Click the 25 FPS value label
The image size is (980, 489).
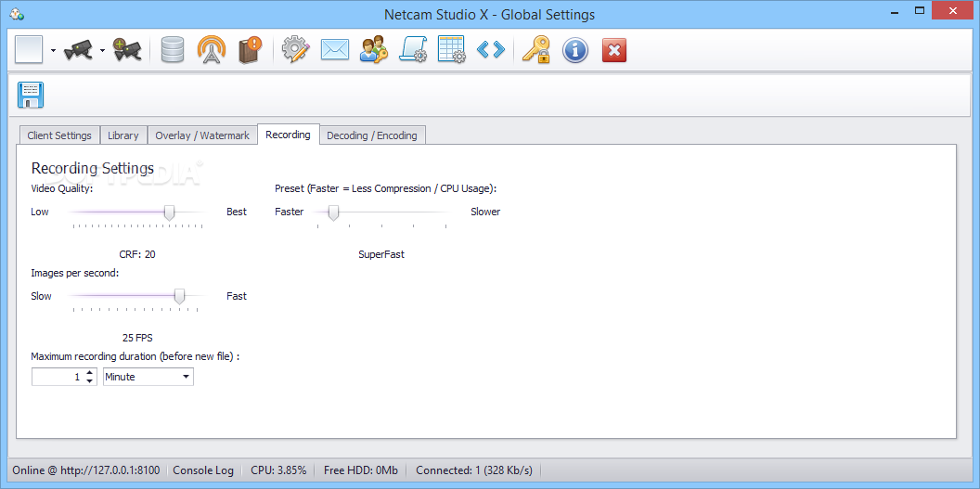tap(137, 338)
